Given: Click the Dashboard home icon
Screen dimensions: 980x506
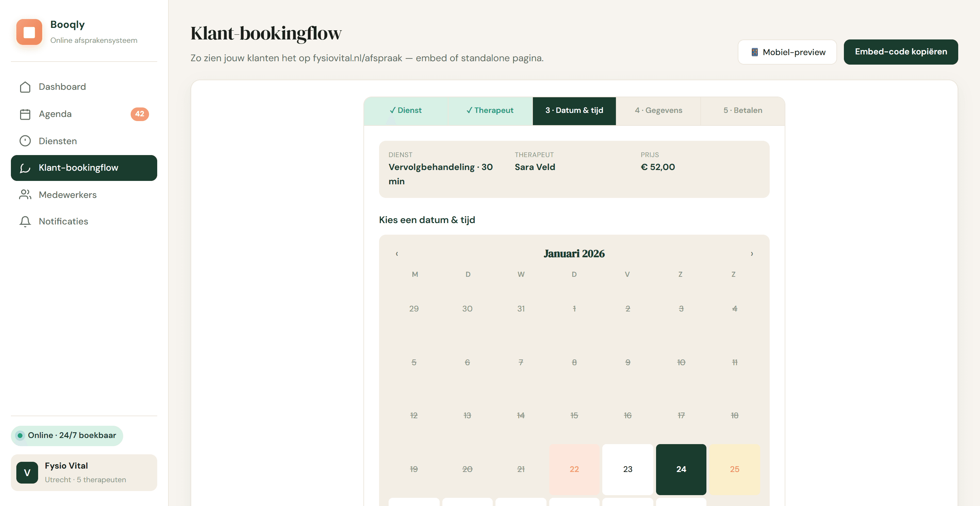Looking at the screenshot, I should pos(25,87).
